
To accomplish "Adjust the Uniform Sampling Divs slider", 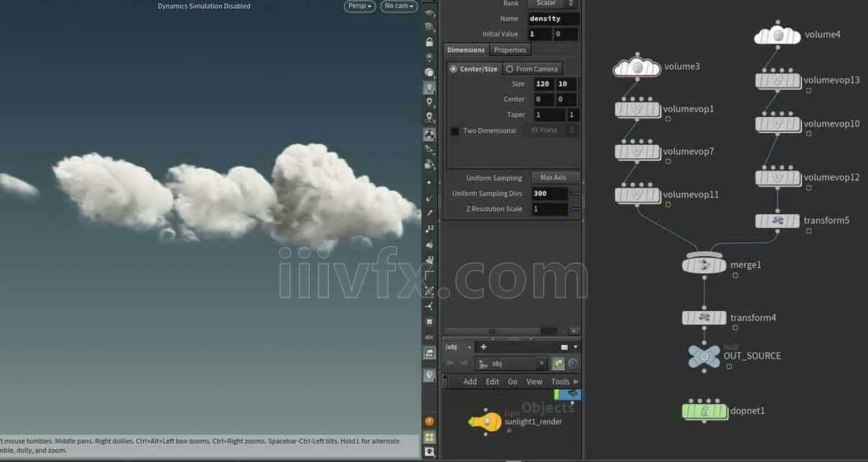I will (575, 194).
